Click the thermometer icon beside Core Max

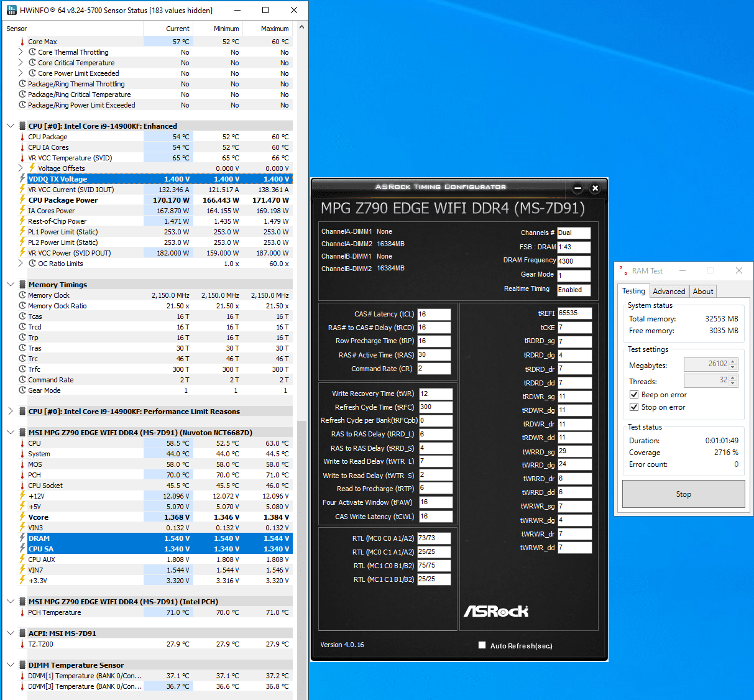22,42
